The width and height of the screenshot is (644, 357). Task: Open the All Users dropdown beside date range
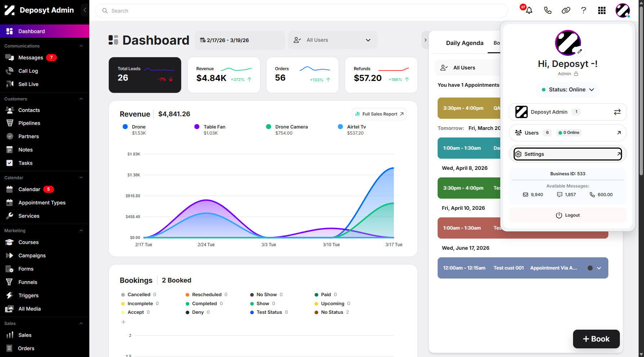(x=332, y=40)
